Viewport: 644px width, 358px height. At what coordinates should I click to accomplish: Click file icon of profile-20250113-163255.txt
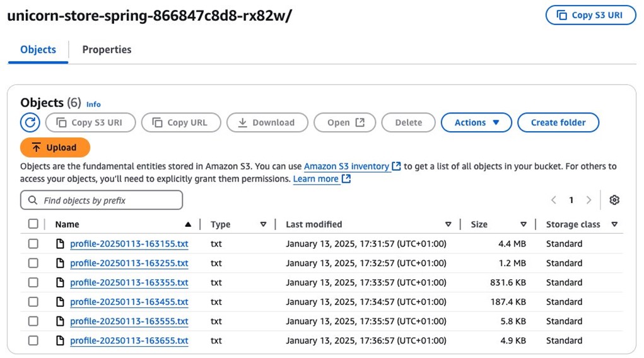60,263
